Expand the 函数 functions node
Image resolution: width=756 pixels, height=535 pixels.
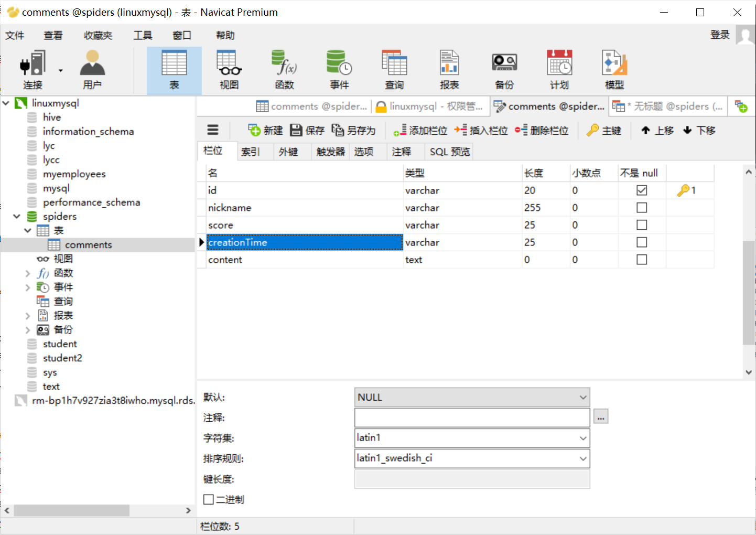pyautogui.click(x=28, y=273)
